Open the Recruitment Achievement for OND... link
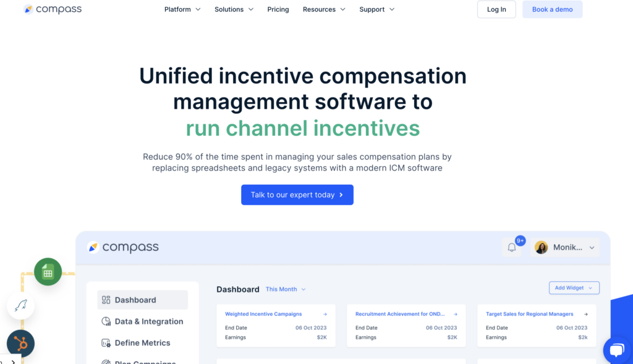 tap(400, 314)
